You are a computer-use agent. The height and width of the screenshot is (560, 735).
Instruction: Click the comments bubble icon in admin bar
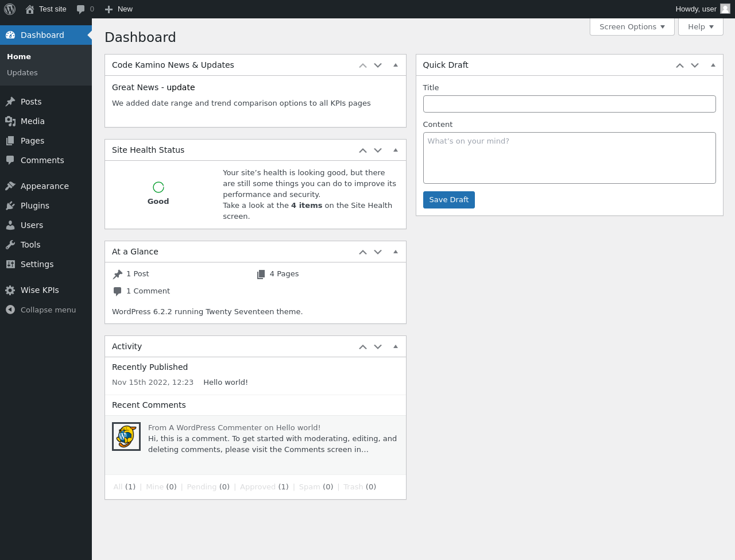(80, 9)
